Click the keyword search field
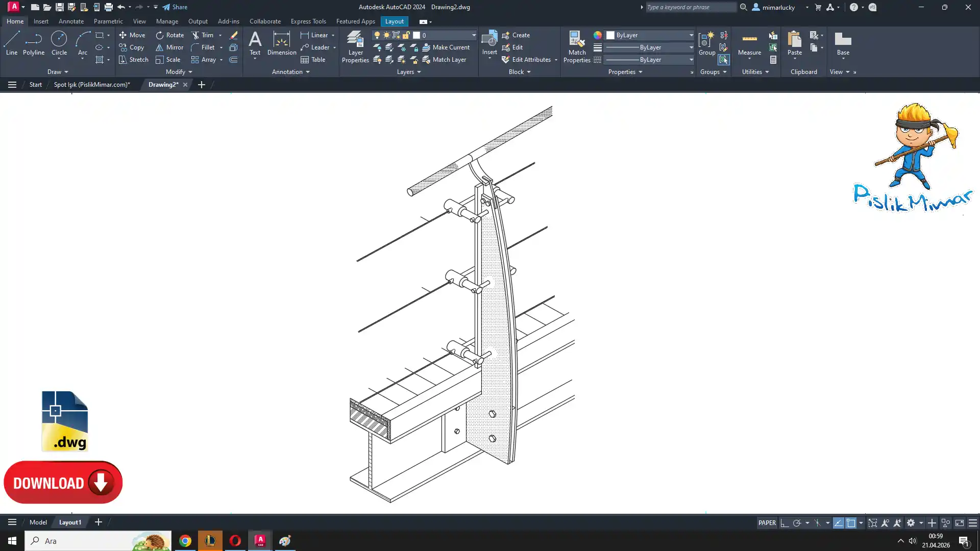The image size is (980, 551). point(691,7)
